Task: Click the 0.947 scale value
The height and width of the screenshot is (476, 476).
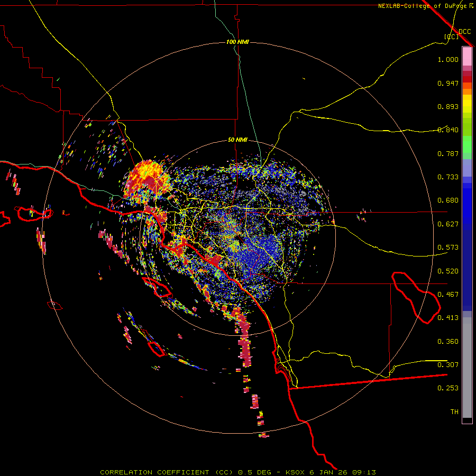Action: (x=448, y=83)
